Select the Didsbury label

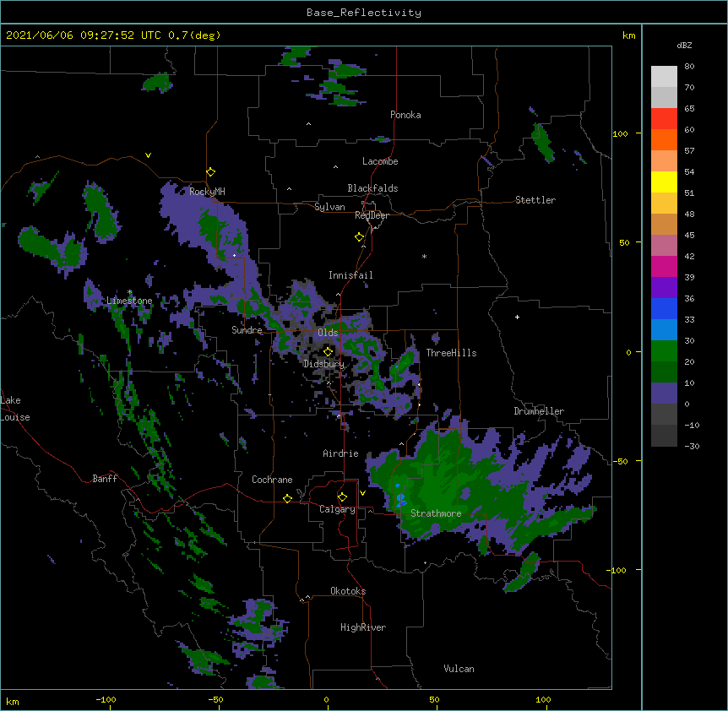tap(324, 364)
